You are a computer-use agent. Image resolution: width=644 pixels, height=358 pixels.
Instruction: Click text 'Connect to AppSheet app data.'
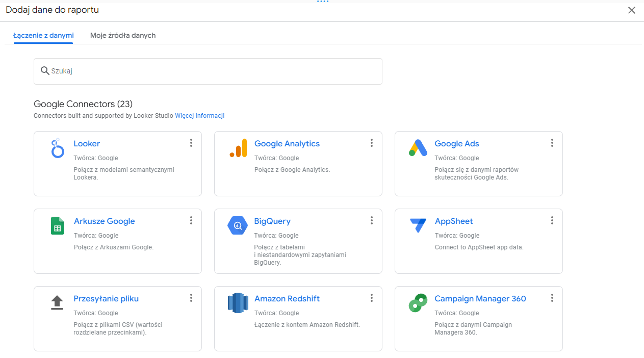click(x=479, y=247)
